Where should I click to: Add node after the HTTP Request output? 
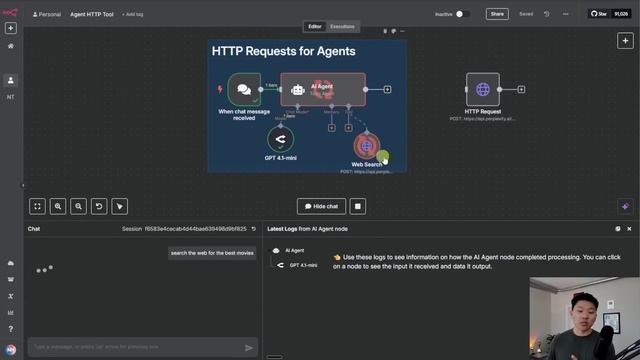coord(521,89)
